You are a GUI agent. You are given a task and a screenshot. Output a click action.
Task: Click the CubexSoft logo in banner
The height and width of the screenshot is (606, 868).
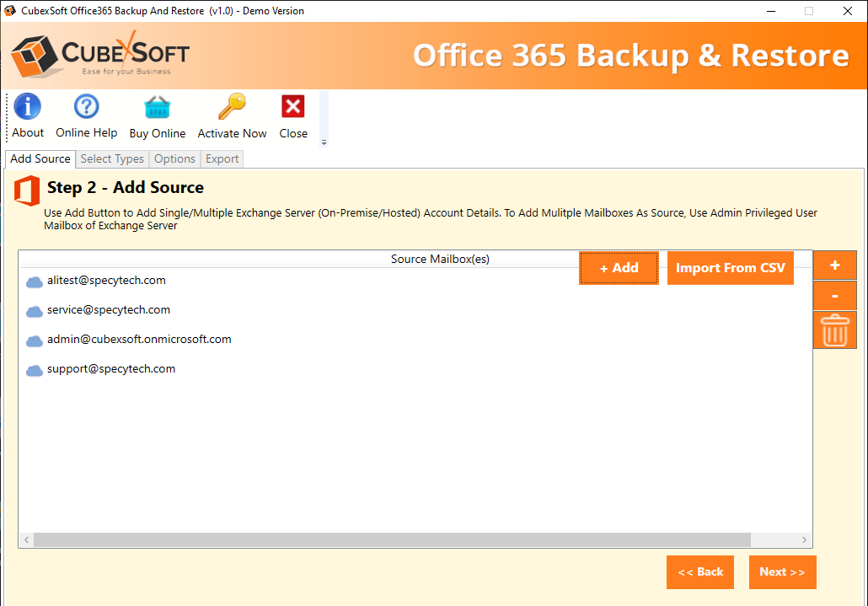point(100,56)
